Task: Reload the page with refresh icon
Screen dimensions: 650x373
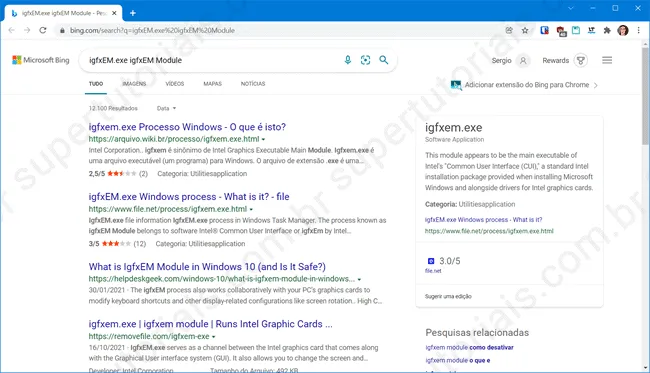Action: [43, 30]
